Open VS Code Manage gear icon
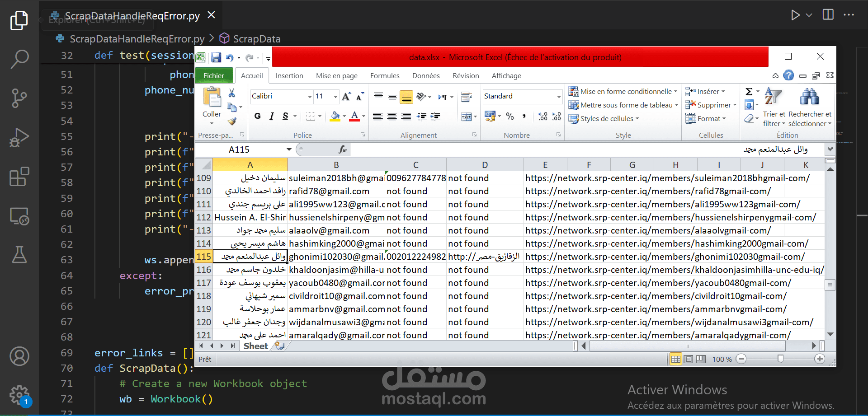Image resolution: width=868 pixels, height=416 pixels. pos(19,395)
